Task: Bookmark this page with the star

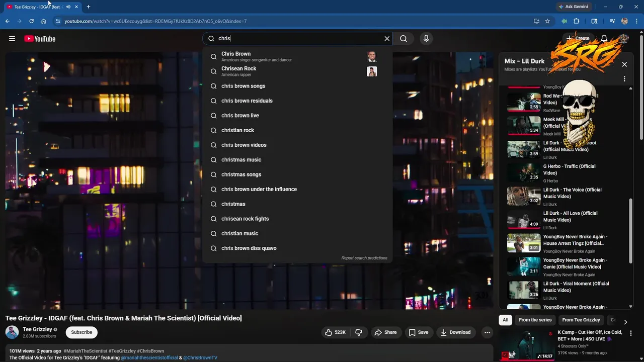Action: 547,21
